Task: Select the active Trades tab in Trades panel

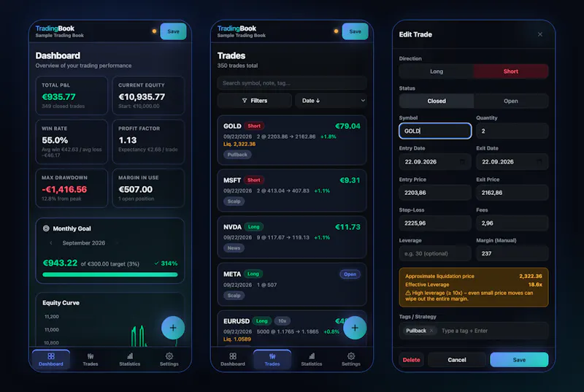Action: 272,360
